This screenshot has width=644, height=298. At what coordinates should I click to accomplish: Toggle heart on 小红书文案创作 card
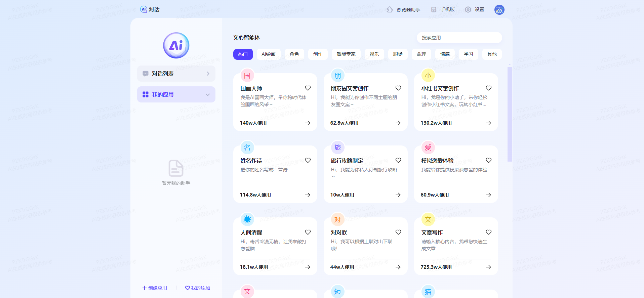[x=489, y=88]
